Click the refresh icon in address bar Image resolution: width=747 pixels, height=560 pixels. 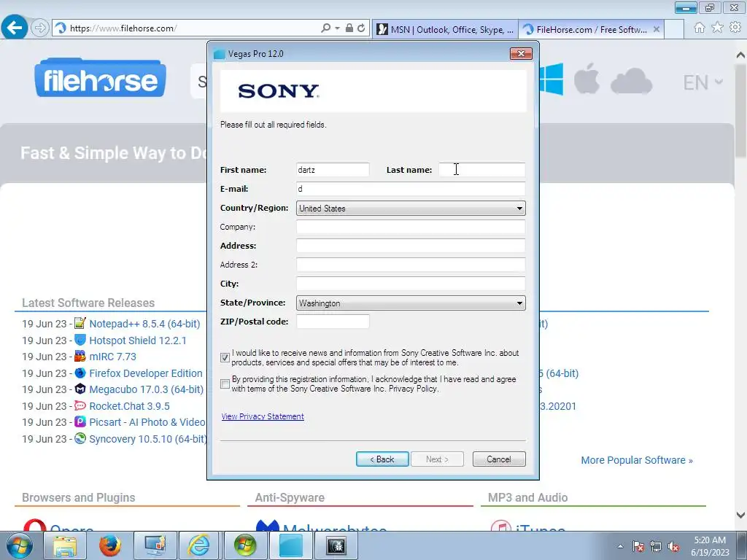362,28
